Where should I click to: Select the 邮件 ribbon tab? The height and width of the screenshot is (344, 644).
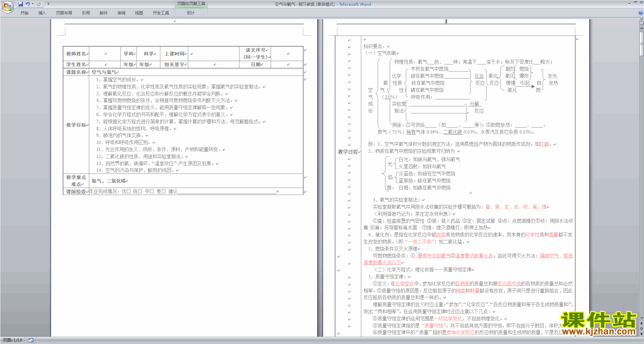(x=104, y=13)
